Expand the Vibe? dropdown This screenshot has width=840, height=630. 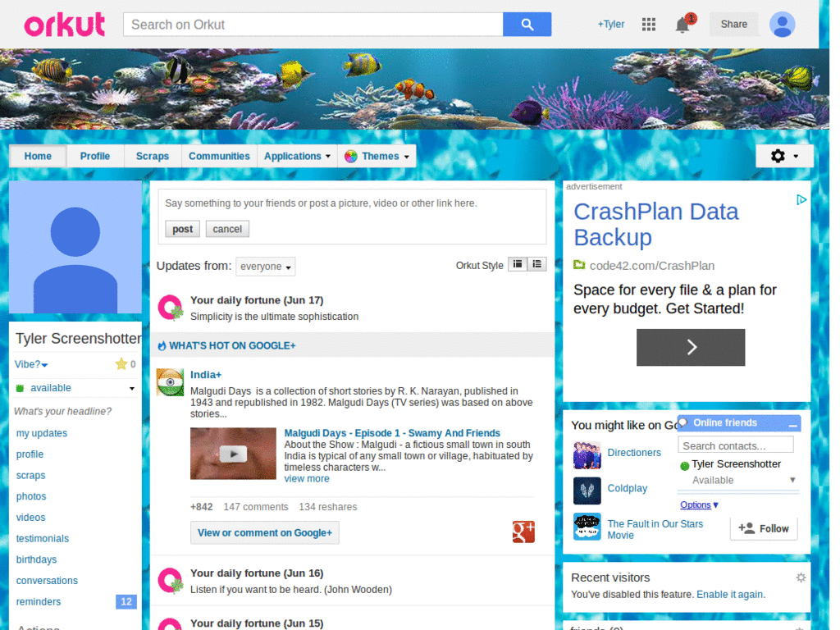click(x=31, y=364)
